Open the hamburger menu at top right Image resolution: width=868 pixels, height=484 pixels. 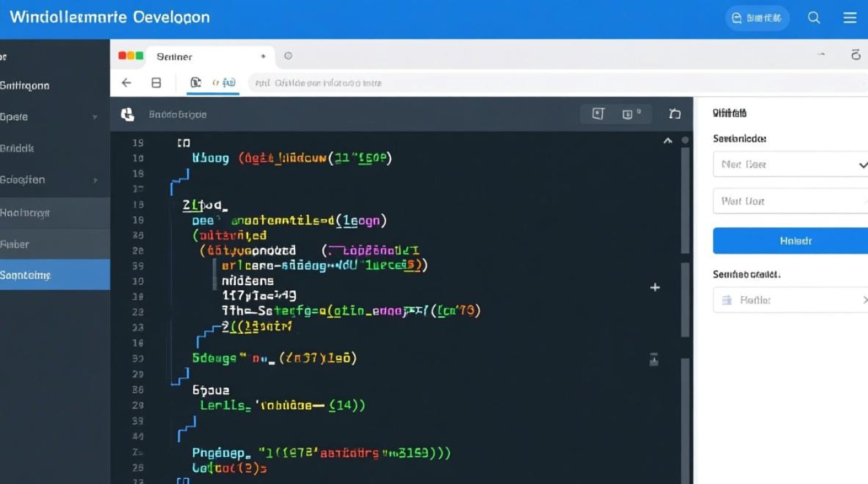(x=851, y=17)
